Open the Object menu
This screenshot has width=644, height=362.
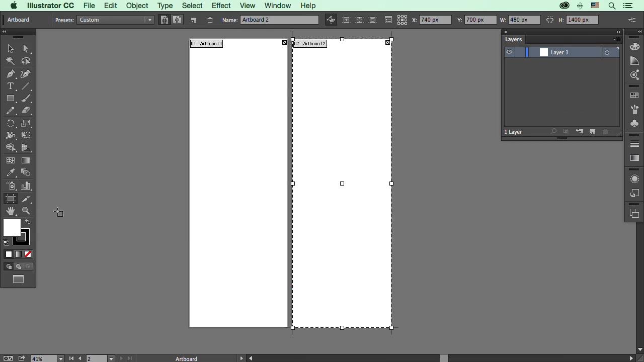pyautogui.click(x=137, y=6)
